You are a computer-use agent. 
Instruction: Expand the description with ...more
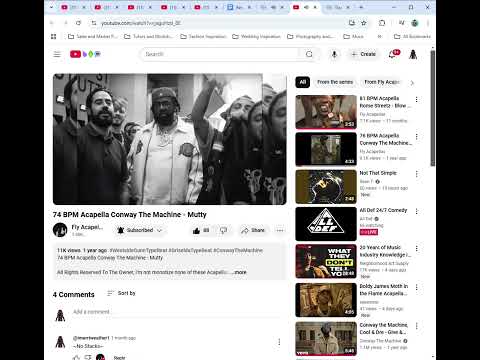point(240,272)
